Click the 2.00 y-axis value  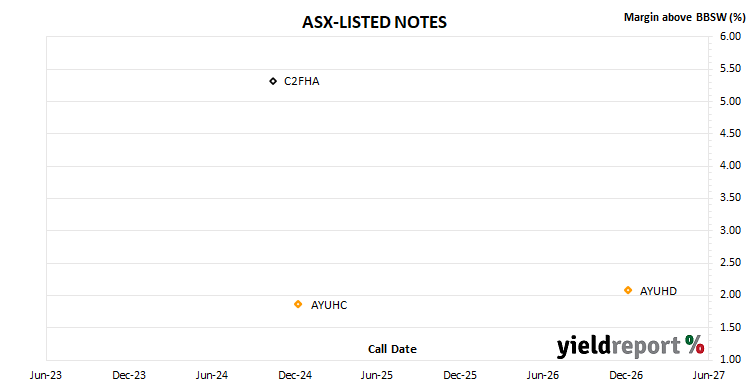[x=730, y=294]
